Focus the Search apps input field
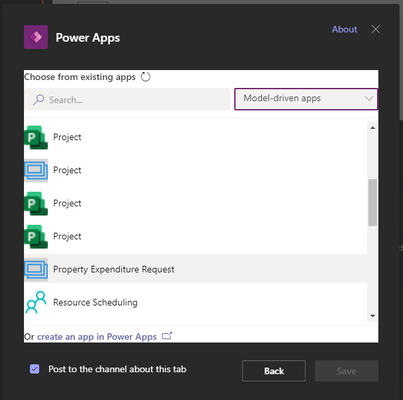The image size is (403, 400). 127,99
